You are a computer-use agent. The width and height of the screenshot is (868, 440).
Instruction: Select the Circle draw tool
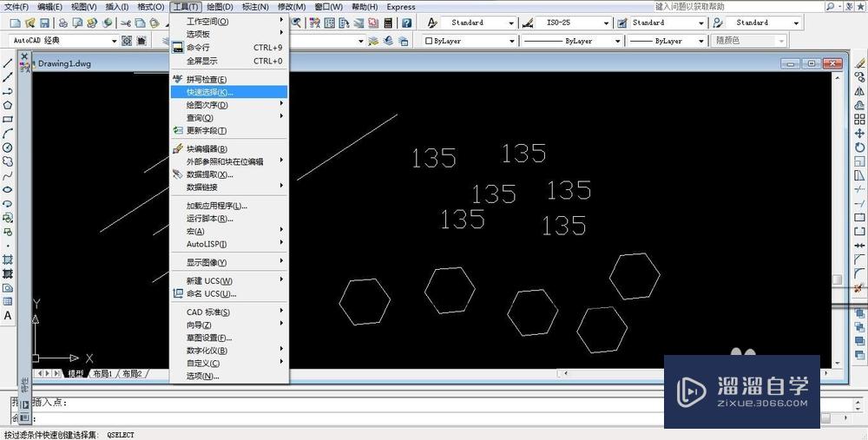(7, 148)
